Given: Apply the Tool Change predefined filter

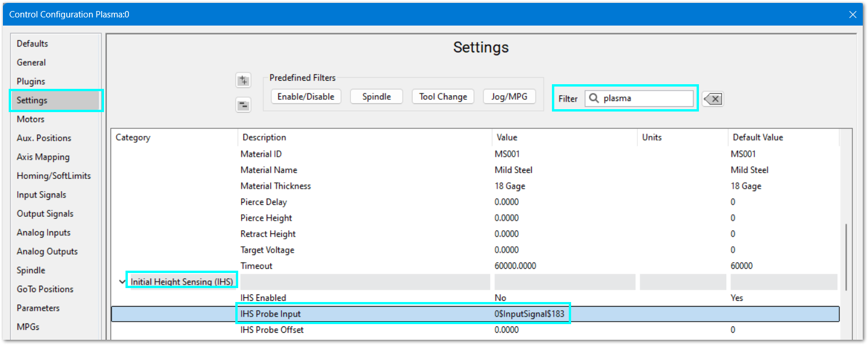Looking at the screenshot, I should click(443, 96).
